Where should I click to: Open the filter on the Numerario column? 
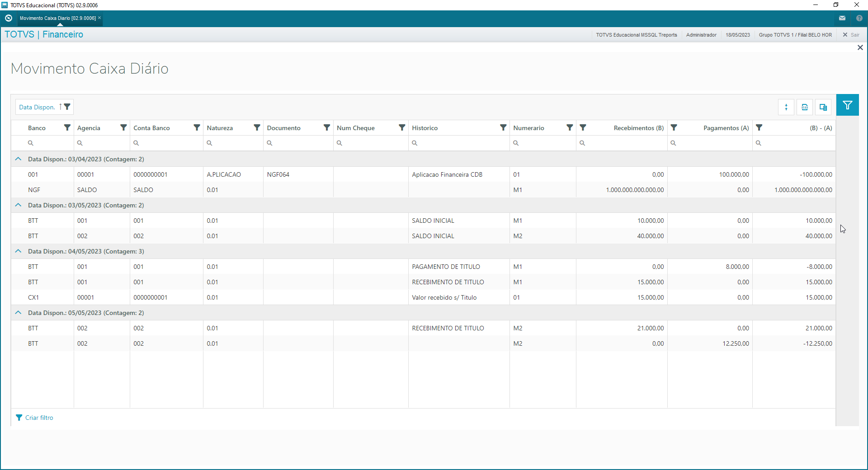[570, 127]
